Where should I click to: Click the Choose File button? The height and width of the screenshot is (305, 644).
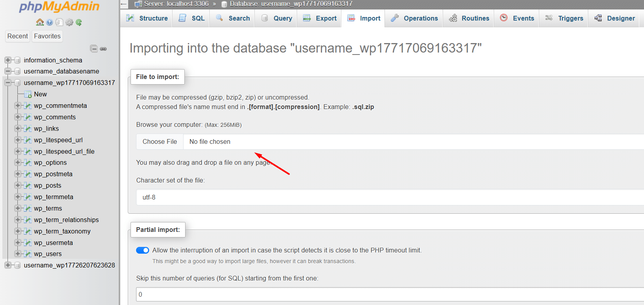tap(160, 141)
